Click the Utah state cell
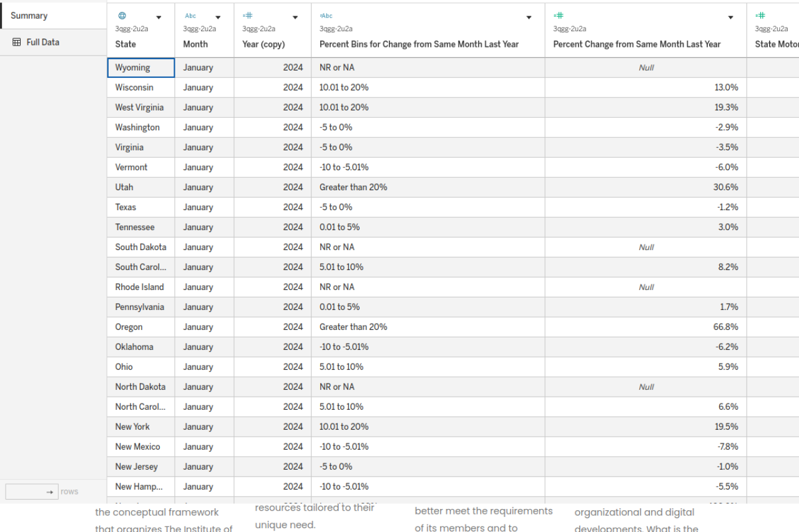799x532 pixels. pyautogui.click(x=141, y=187)
